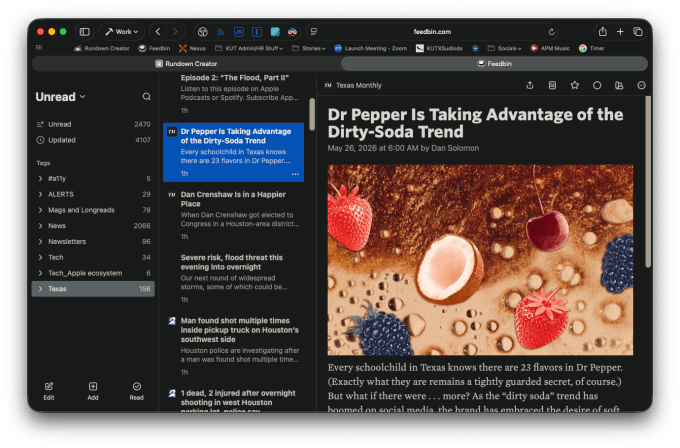Go forward to the next page
Screen dimensions: 680x448
pyautogui.click(x=175, y=32)
